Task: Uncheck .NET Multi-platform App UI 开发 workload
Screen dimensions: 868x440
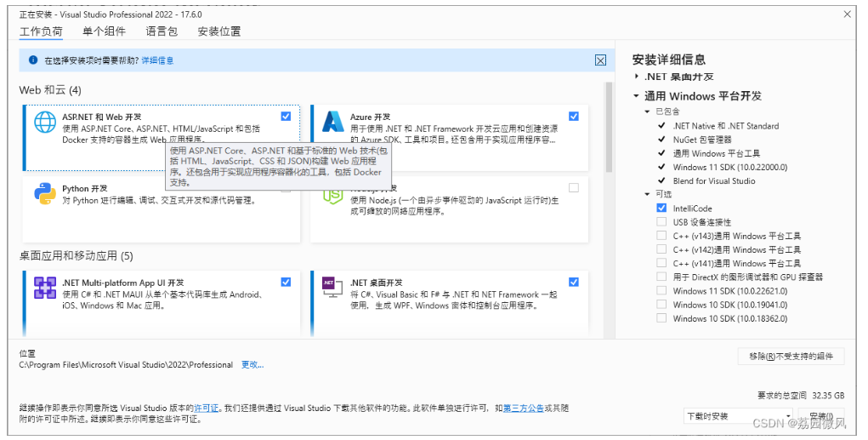Action: pos(286,282)
